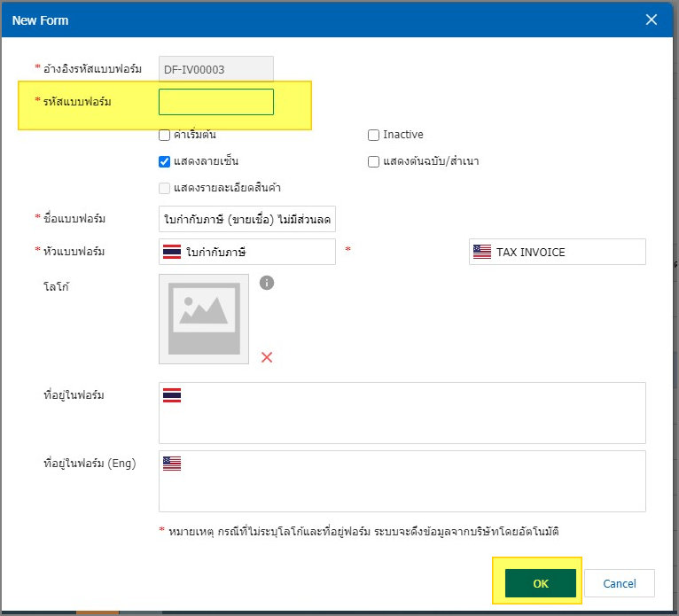
Task: Click US flag beside TAX INVOICE
Action: coord(481,252)
